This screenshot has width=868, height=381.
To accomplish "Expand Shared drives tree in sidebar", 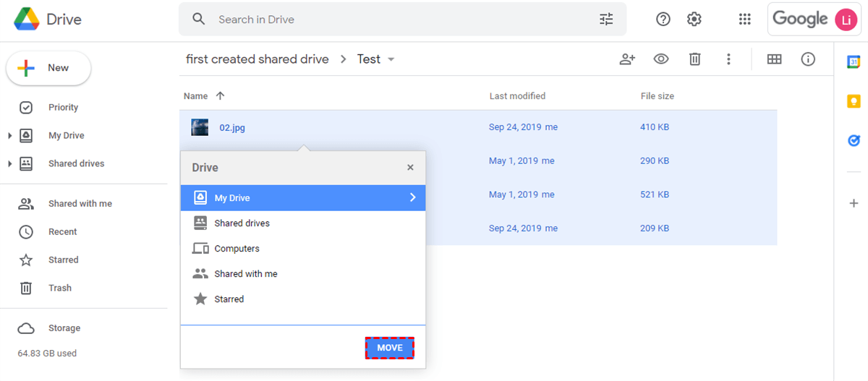I will coord(9,164).
